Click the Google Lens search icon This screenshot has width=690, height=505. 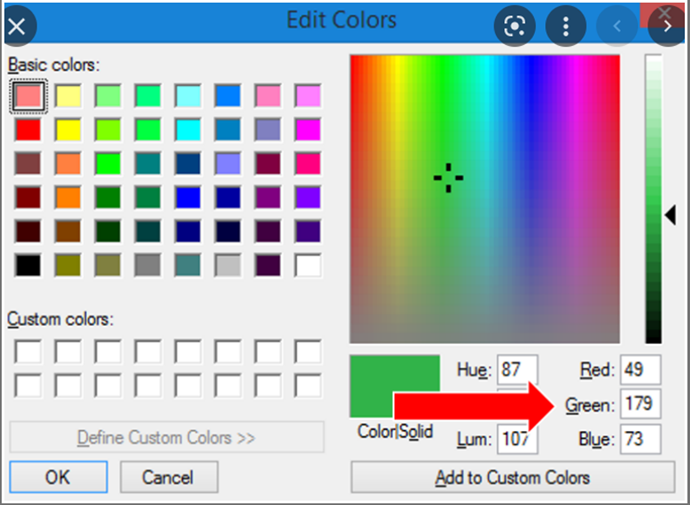click(x=515, y=26)
